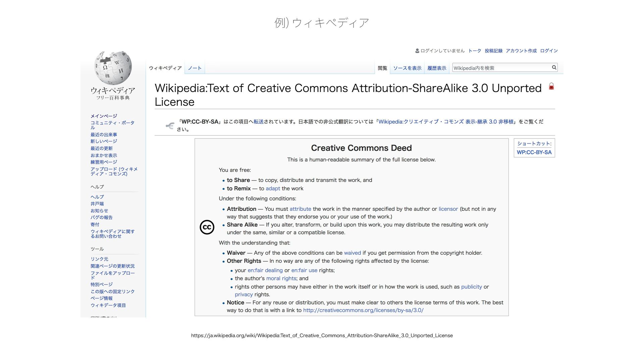Click the moral rights link
Screen dimensions: 644x362
281,279
